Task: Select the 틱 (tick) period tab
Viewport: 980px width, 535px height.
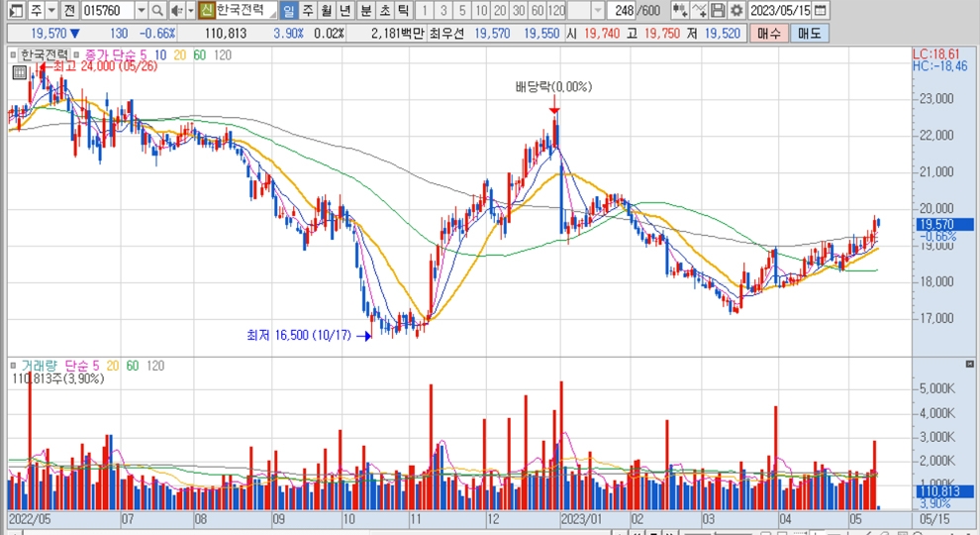Action: (x=403, y=10)
